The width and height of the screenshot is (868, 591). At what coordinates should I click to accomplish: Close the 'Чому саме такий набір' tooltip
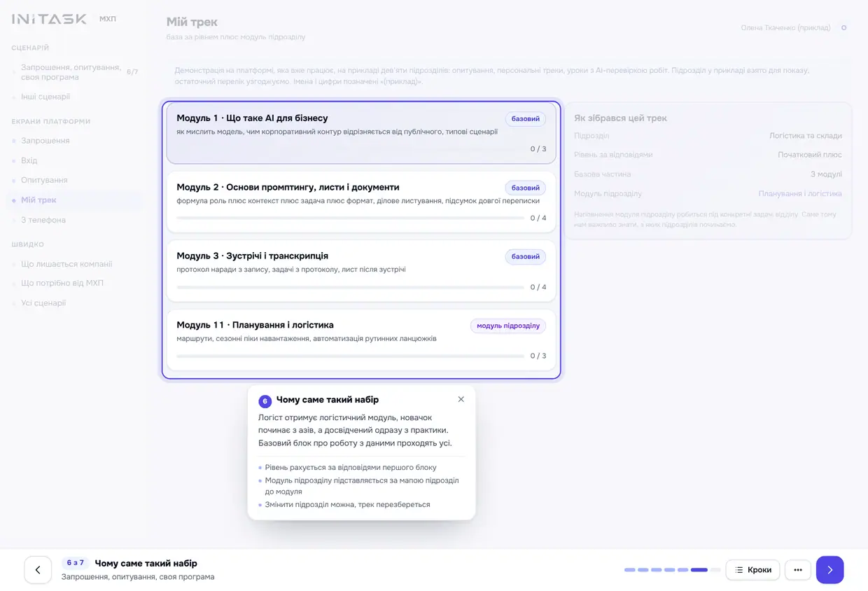(461, 399)
